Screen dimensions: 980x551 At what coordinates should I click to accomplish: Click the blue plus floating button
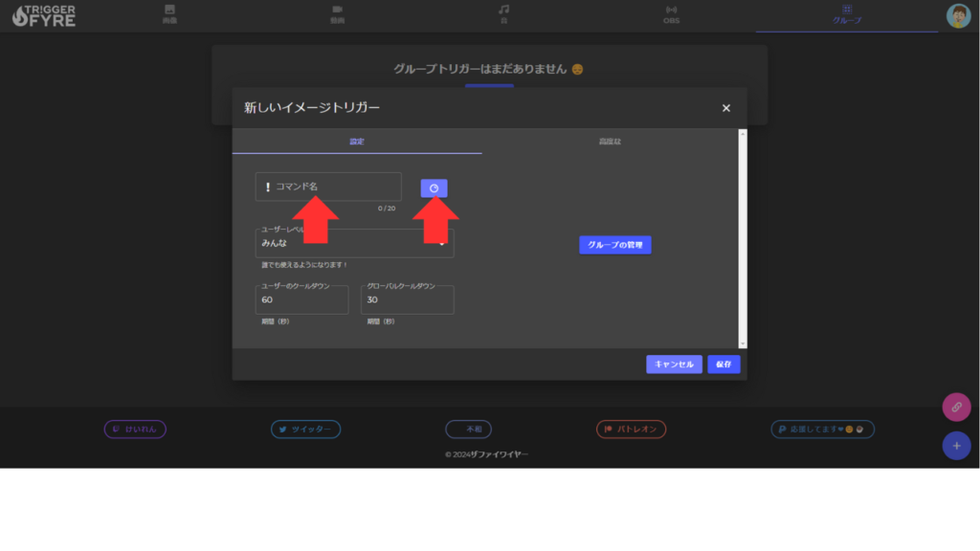[x=956, y=446]
